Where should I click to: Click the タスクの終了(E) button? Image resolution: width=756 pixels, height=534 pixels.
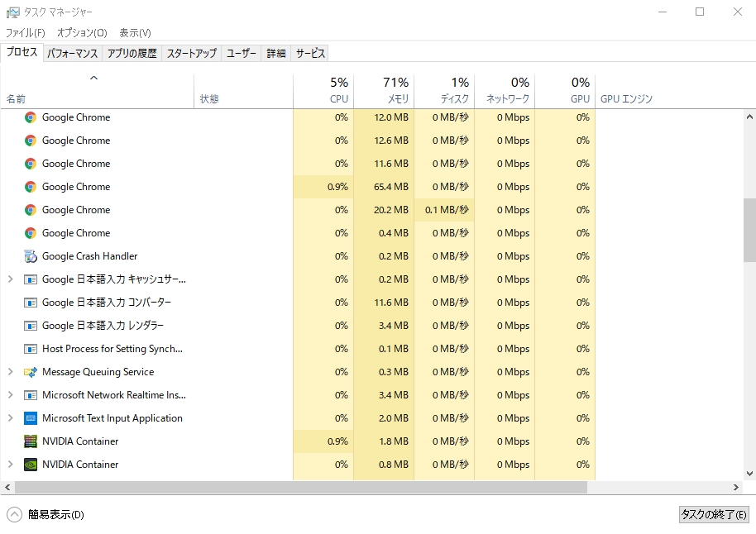point(714,515)
